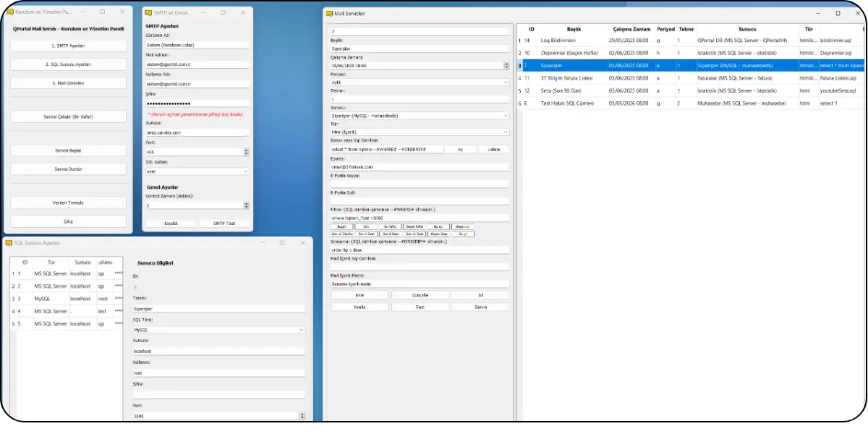
Task: Maximize the Mail Servisleri window
Action: [x=838, y=13]
